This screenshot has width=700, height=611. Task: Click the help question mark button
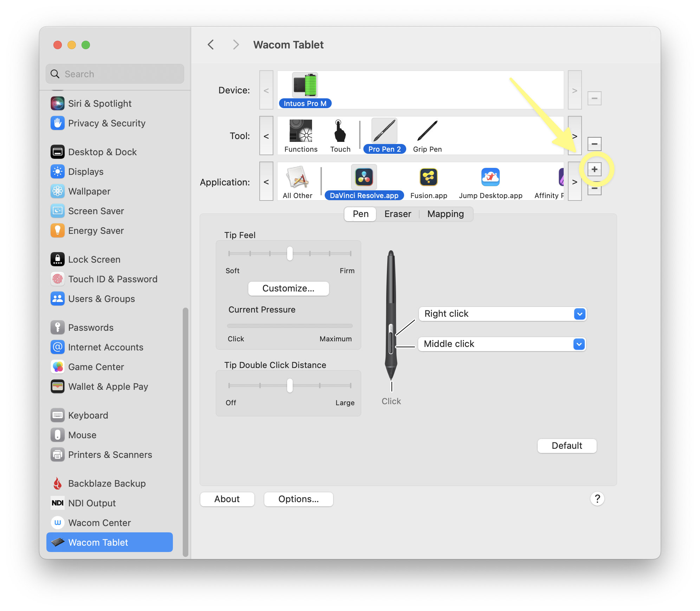pos(597,499)
